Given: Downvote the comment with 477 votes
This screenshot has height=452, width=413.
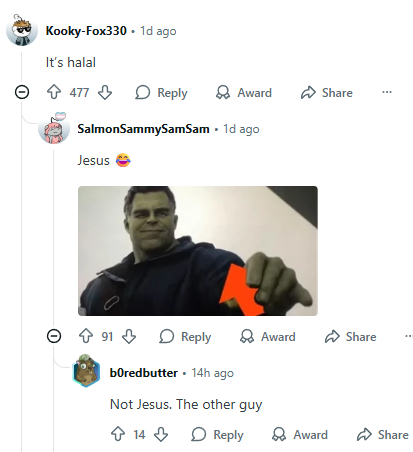Looking at the screenshot, I should point(105,92).
